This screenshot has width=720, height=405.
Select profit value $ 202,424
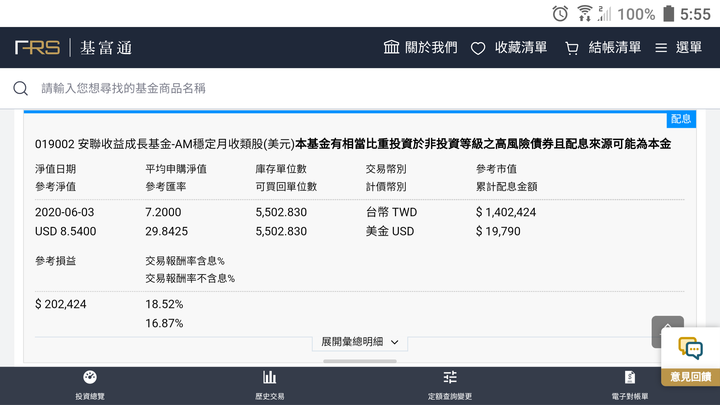[61, 304]
